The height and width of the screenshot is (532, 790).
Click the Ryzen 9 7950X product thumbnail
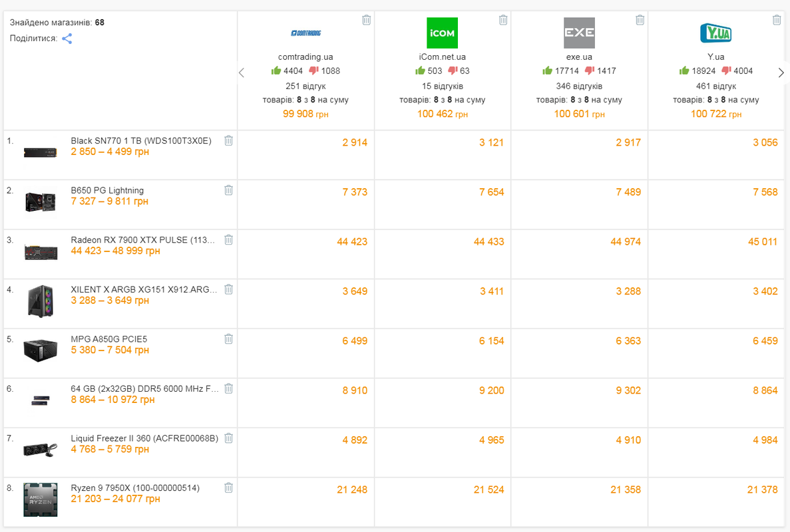pos(41,500)
